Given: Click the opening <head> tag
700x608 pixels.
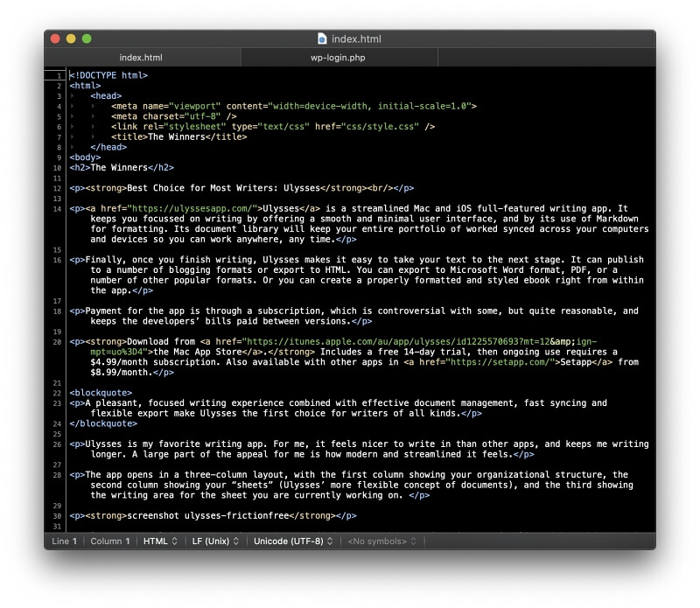Looking at the screenshot, I should (x=106, y=96).
